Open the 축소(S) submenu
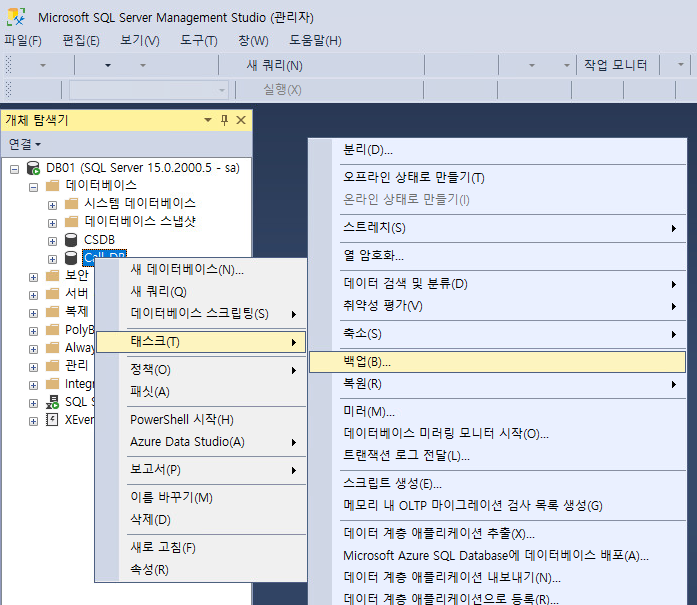 pyautogui.click(x=497, y=334)
